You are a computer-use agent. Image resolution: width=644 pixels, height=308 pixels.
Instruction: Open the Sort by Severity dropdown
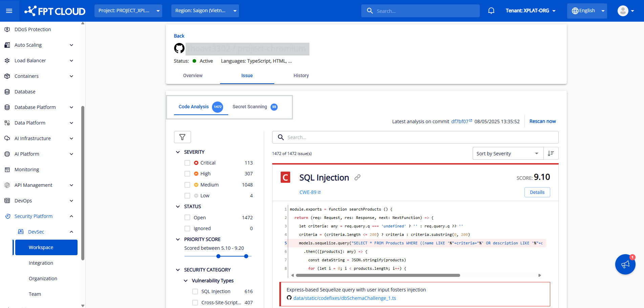508,153
